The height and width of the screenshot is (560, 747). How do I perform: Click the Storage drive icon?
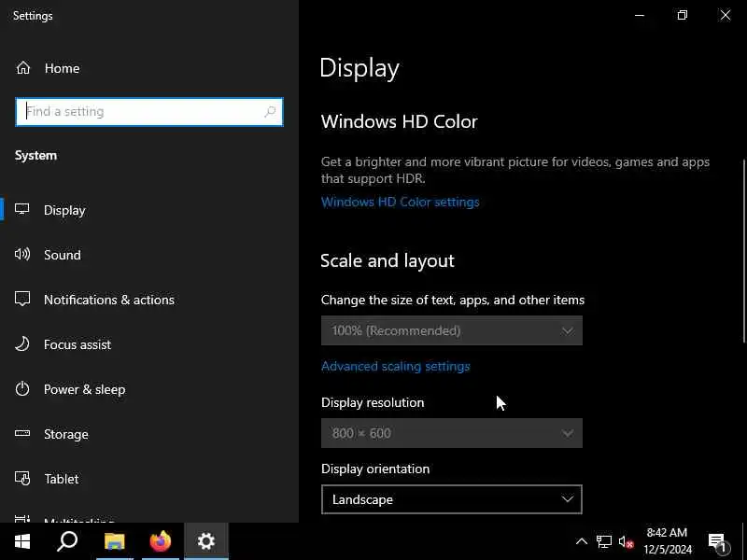coord(21,433)
